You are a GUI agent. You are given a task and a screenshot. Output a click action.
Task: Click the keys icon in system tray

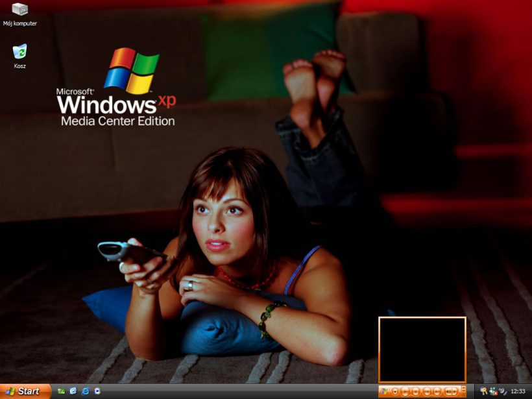tap(483, 391)
